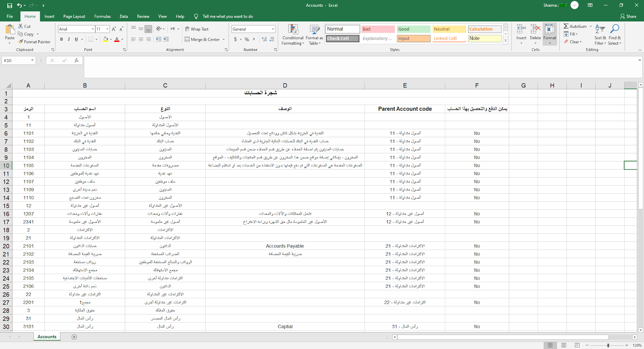Open Find & Select magnifier menu
This screenshot has height=349, width=644.
615,35
